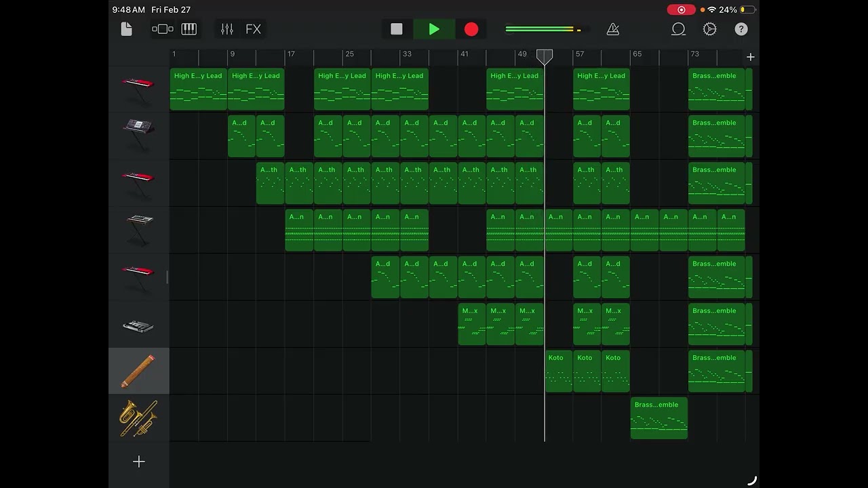Tap bar number 25 on the ruler

pyautogui.click(x=349, y=54)
